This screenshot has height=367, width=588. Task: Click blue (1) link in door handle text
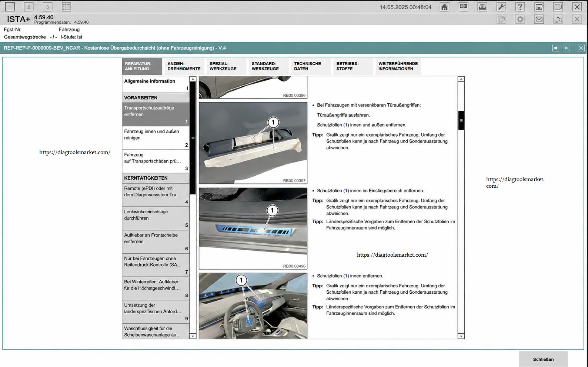coord(346,125)
